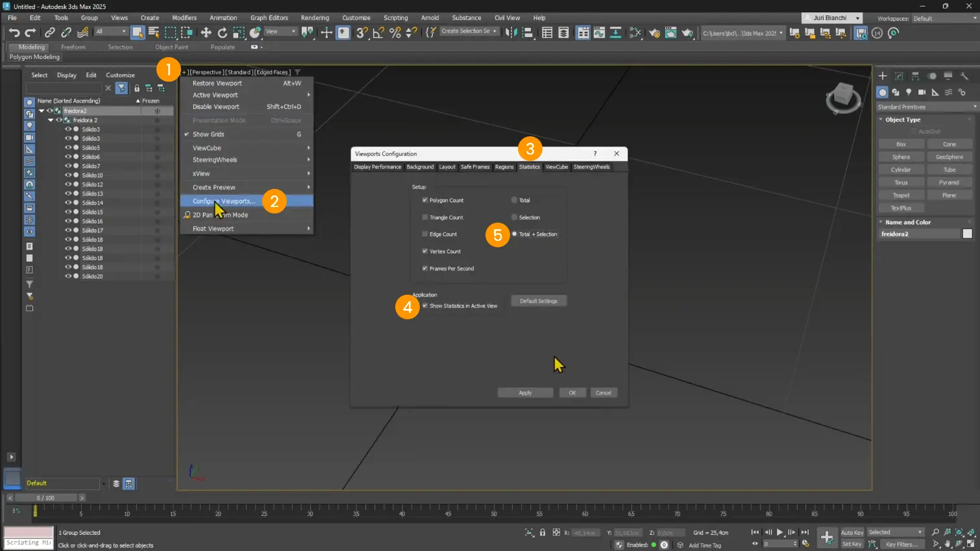
Task: Toggle the Frames Per Second checkbox
Action: (x=425, y=268)
